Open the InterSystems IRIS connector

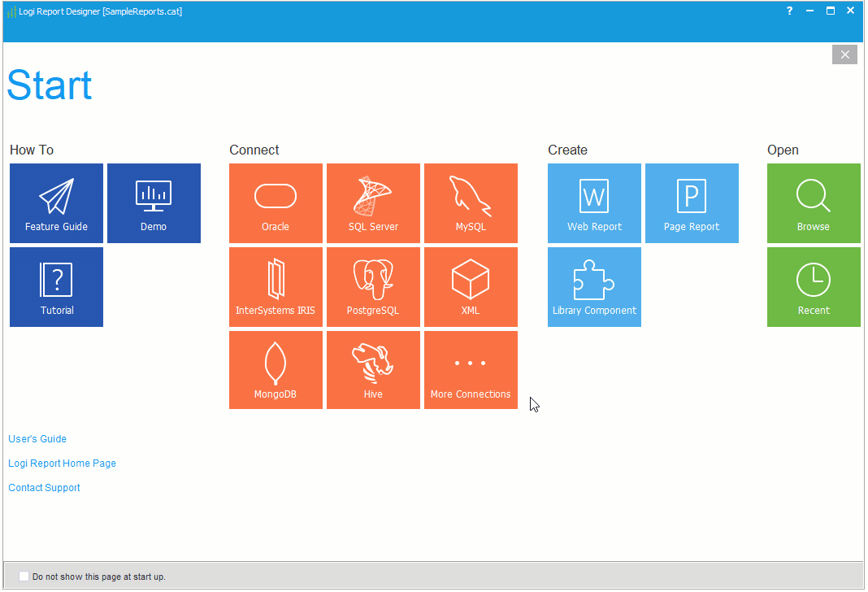point(276,286)
